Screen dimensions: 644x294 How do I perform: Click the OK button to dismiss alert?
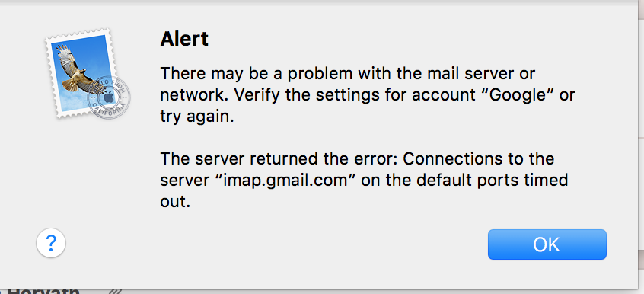click(547, 244)
